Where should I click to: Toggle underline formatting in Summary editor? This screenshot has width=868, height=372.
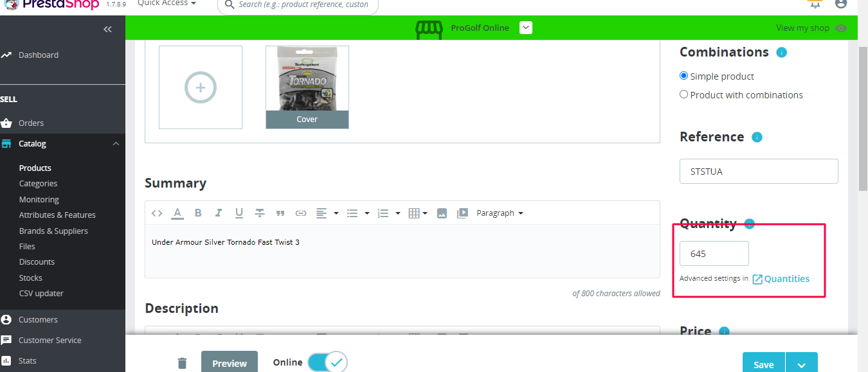pos(239,213)
